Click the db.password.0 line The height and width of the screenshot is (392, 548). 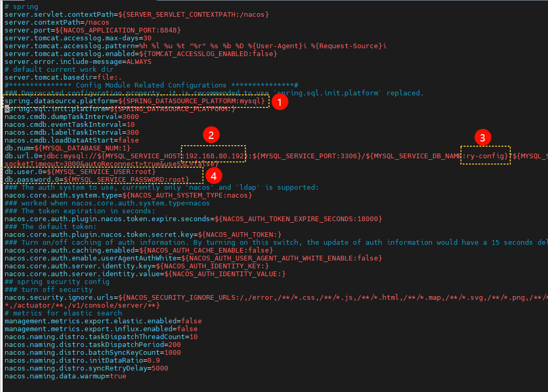point(97,180)
